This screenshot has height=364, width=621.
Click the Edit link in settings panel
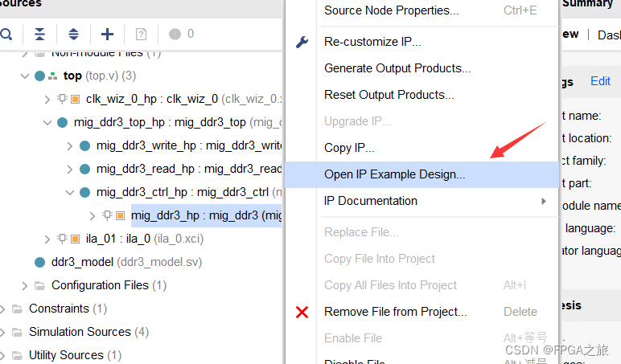coord(600,81)
